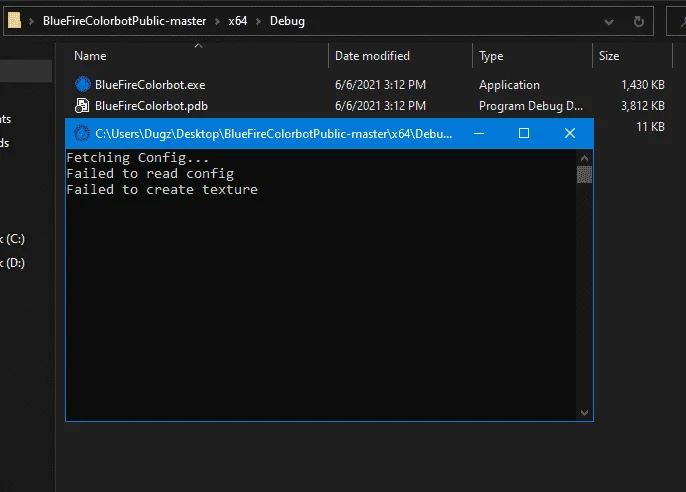Click console scrollbar down arrow
The height and width of the screenshot is (492, 686).
point(584,412)
